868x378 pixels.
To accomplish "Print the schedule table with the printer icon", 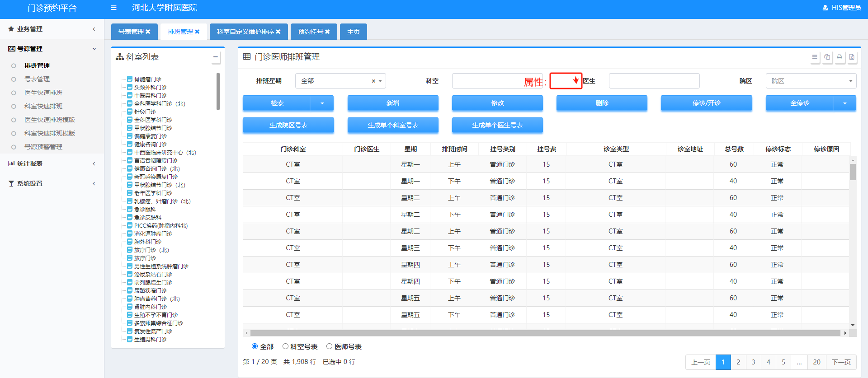I will point(840,57).
